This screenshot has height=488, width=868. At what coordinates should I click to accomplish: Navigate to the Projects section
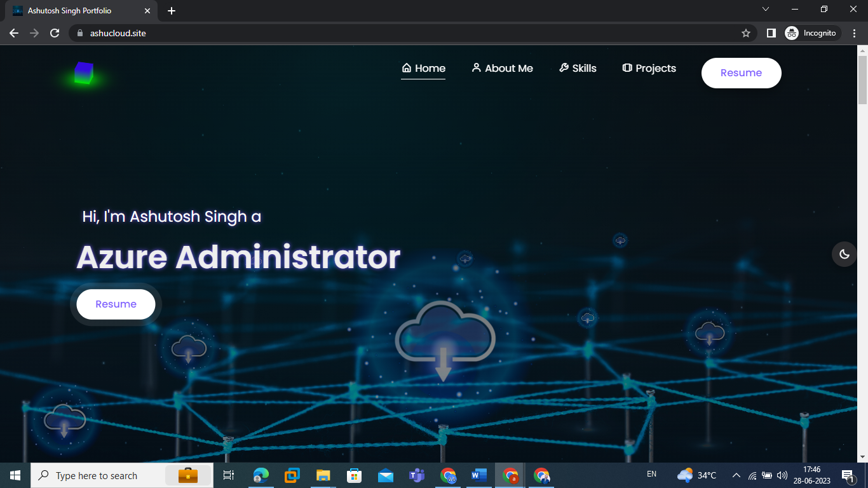pyautogui.click(x=649, y=69)
